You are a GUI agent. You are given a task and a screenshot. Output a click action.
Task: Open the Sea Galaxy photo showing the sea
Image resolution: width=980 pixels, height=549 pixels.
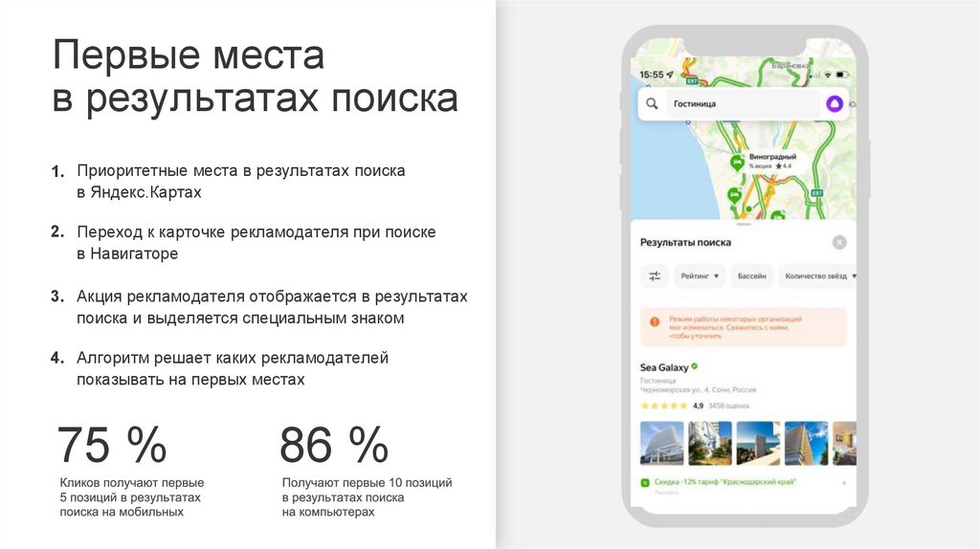(x=758, y=444)
